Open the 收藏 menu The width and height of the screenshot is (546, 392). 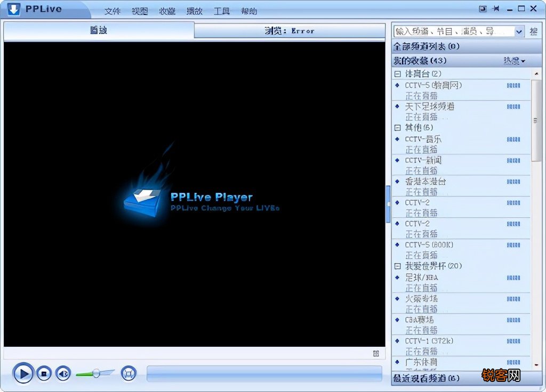click(x=167, y=11)
